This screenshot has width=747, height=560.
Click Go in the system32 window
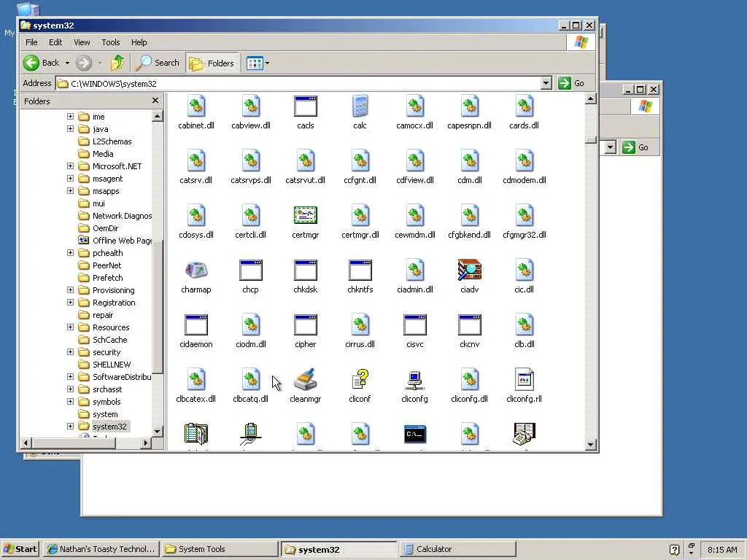572,83
